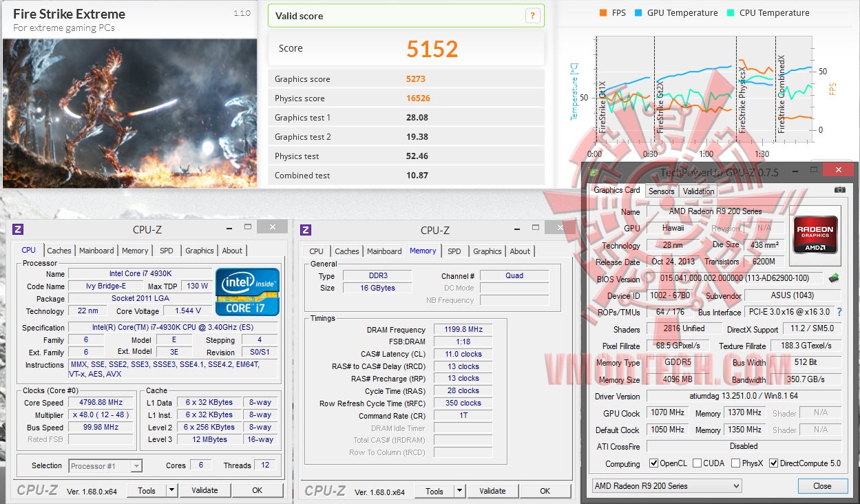Open the Tools dropdown arrow in the Memory-tab CPU-Z window
This screenshot has width=860, height=504.
point(459,491)
